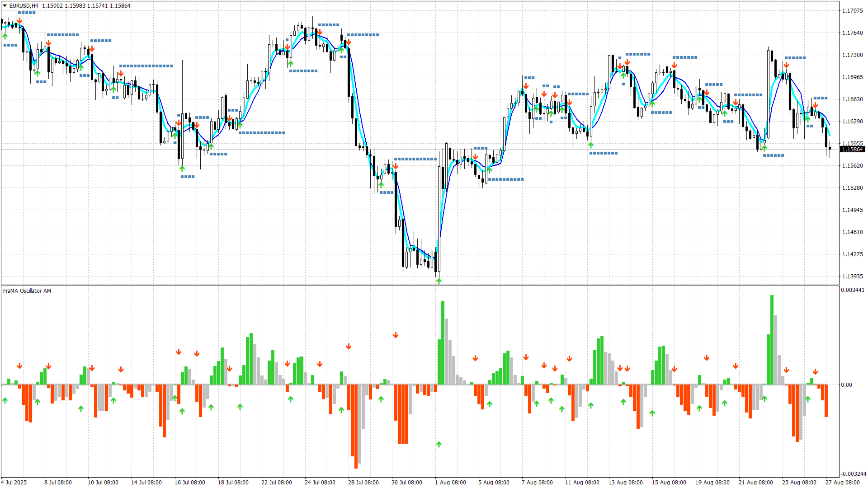Click the 1.13935 price scale label

pyautogui.click(x=853, y=277)
